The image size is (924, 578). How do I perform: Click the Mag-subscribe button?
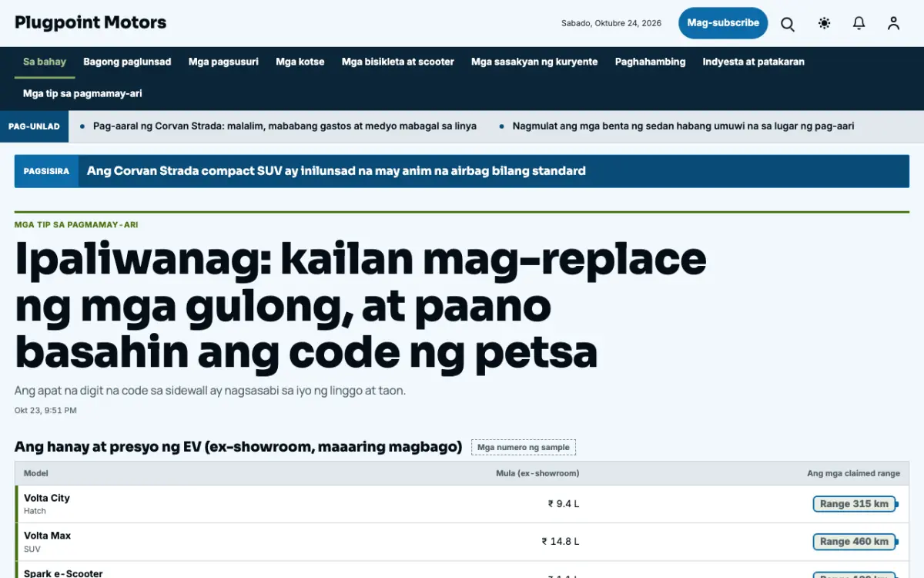[x=723, y=23]
